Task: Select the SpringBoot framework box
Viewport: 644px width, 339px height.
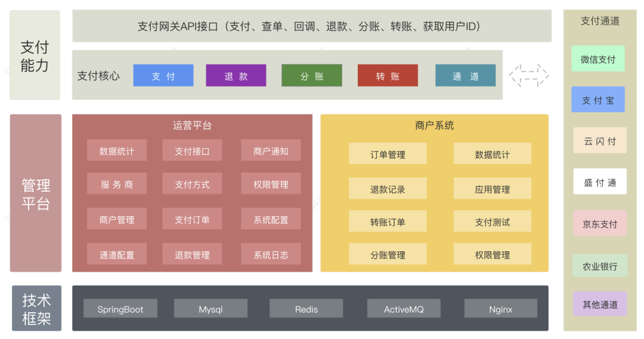Action: pos(120,309)
